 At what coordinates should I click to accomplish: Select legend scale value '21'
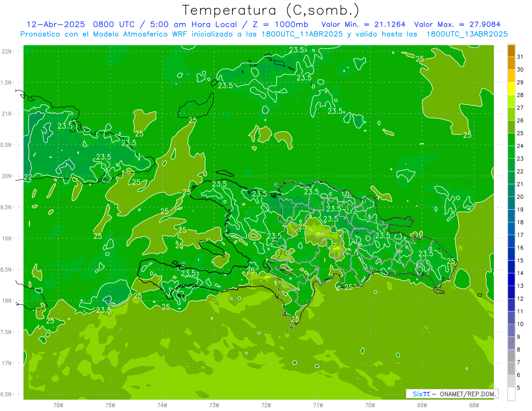[520, 184]
